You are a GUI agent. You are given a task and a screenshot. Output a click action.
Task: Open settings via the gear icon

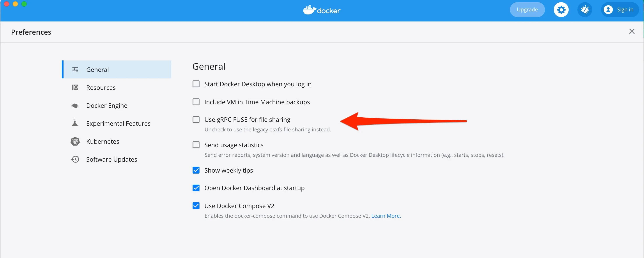click(x=561, y=10)
